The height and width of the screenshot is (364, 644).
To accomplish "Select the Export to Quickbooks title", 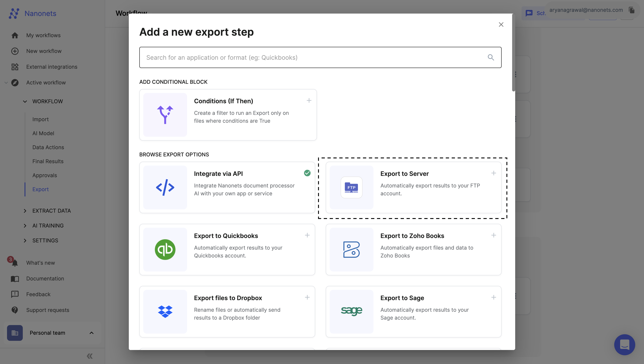I will [x=226, y=236].
